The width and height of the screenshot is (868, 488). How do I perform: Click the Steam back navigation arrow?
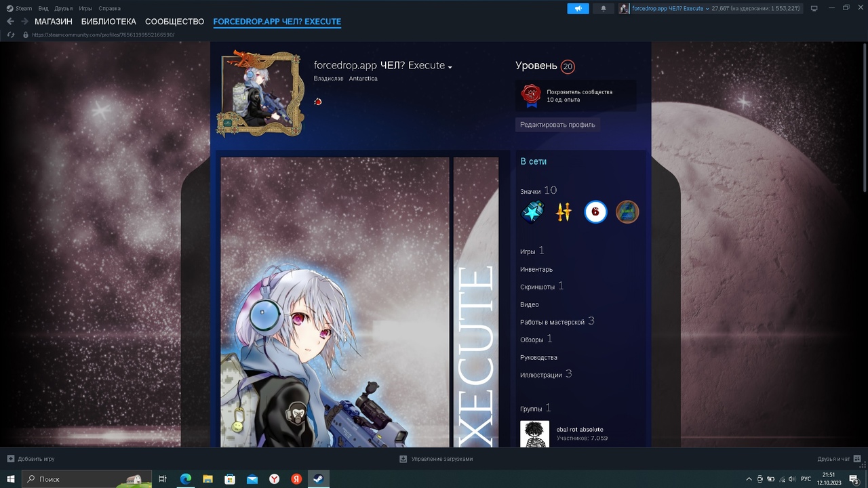(x=10, y=22)
